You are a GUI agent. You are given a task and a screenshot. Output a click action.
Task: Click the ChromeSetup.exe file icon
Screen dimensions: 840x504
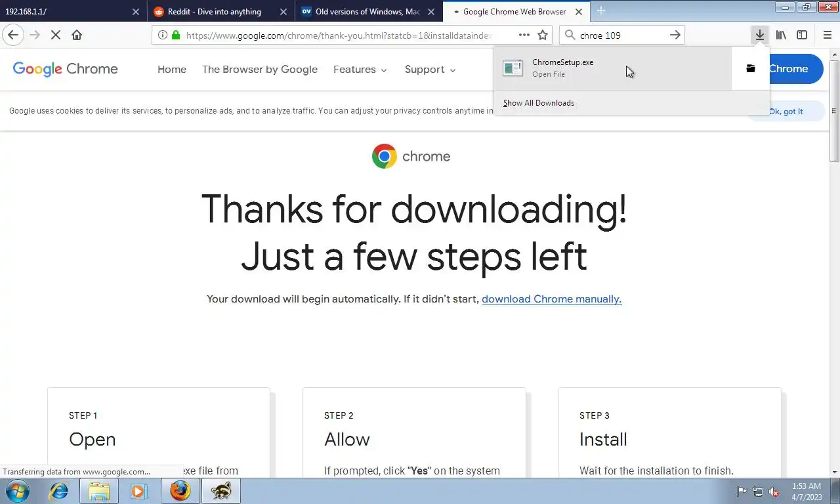(513, 68)
